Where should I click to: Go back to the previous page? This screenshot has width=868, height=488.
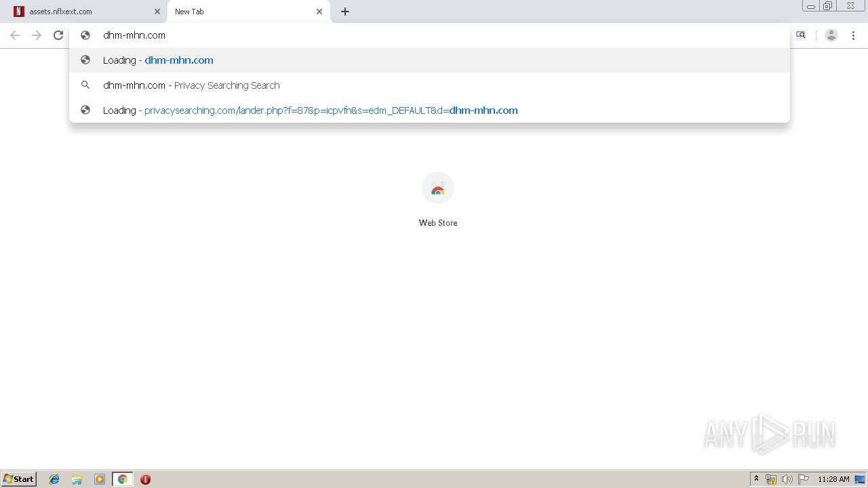15,35
